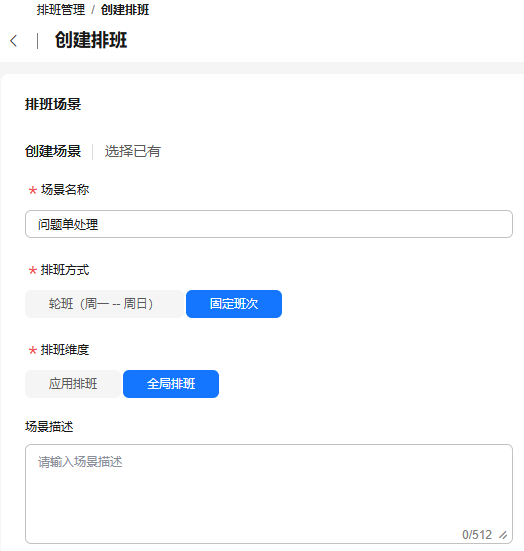Click the 排班方式 field label
The image size is (524, 551).
coord(65,270)
